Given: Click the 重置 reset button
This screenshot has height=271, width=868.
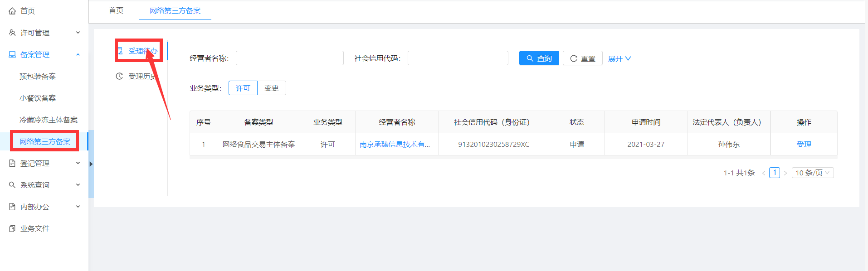Looking at the screenshot, I should [x=582, y=58].
